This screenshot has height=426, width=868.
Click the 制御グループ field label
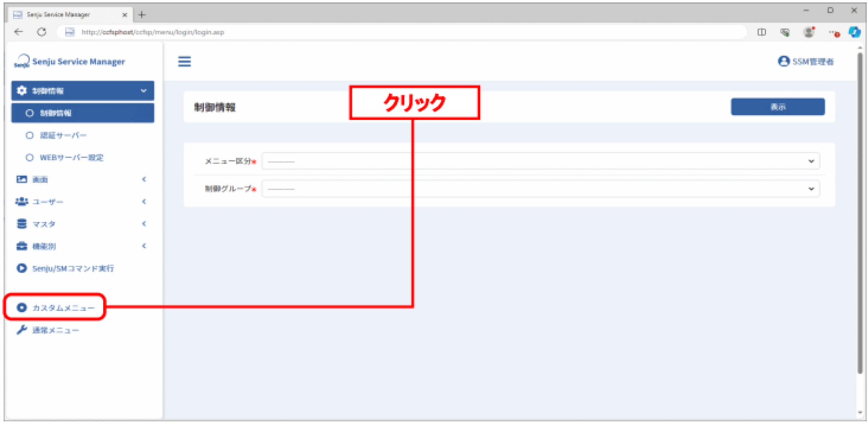click(x=228, y=189)
